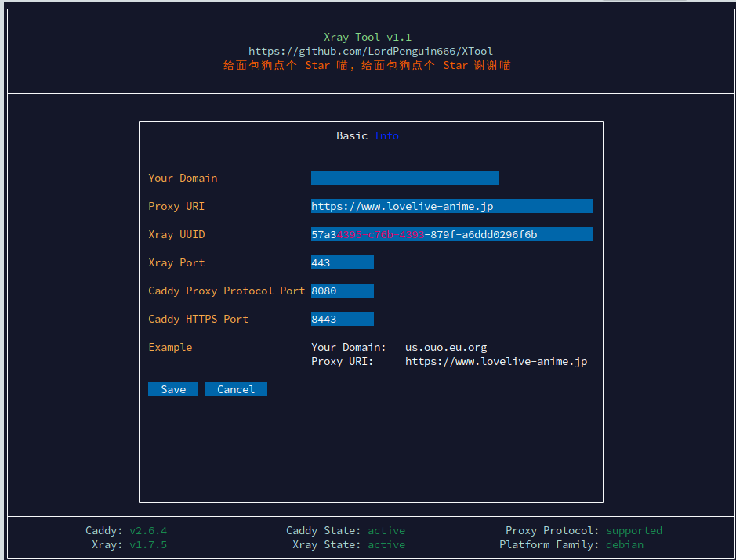The image size is (736, 560).
Task: Click the Xray State active indicator
Action: click(x=386, y=544)
